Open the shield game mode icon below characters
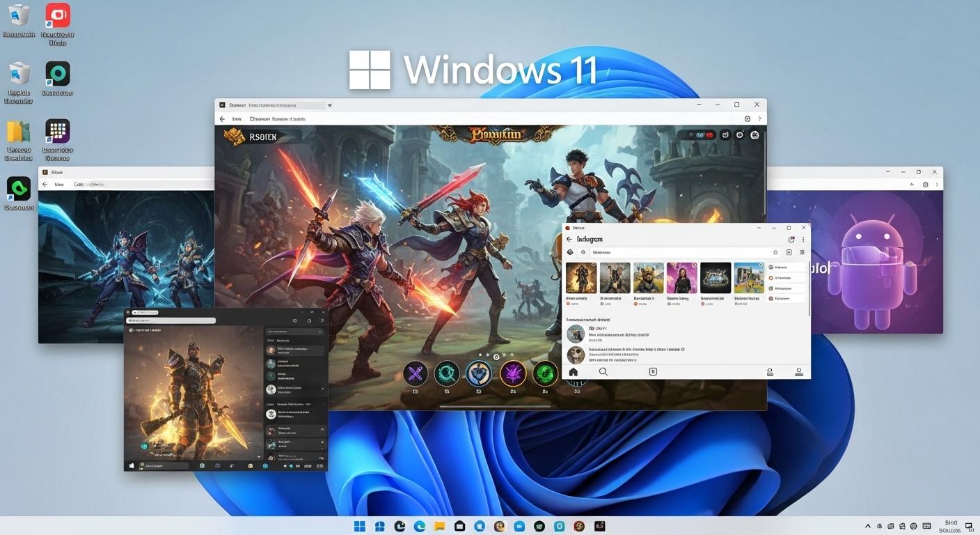Image resolution: width=980 pixels, height=535 pixels. point(478,373)
